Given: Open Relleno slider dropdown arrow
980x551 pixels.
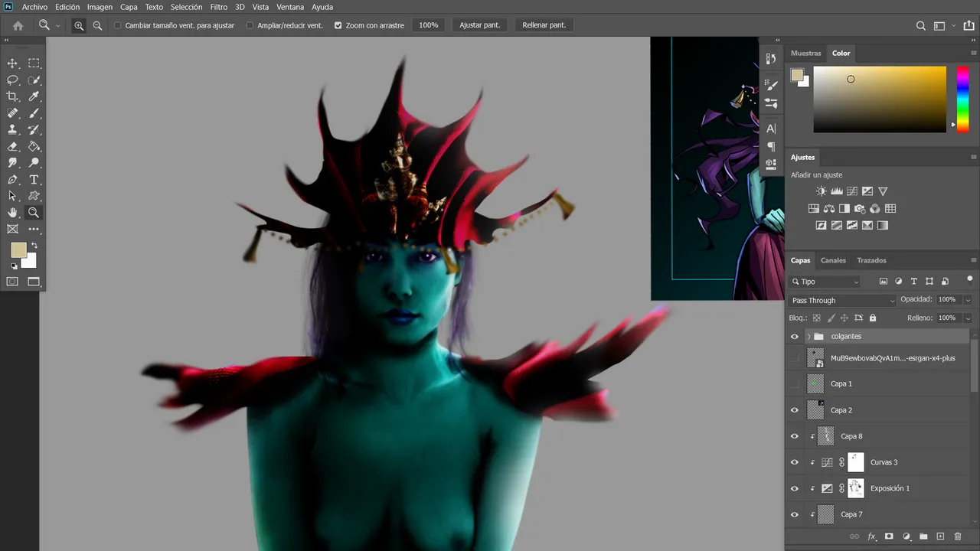Looking at the screenshot, I should (x=968, y=318).
